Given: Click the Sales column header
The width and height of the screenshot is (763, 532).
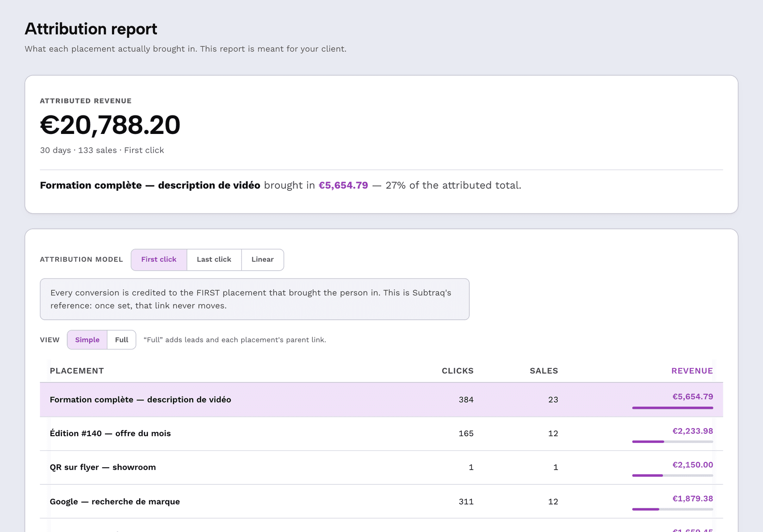Looking at the screenshot, I should (x=544, y=371).
